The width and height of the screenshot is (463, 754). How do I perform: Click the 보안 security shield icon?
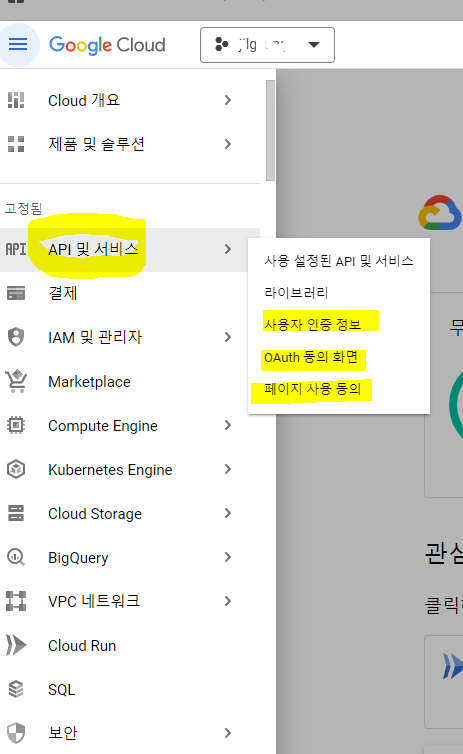click(x=16, y=733)
